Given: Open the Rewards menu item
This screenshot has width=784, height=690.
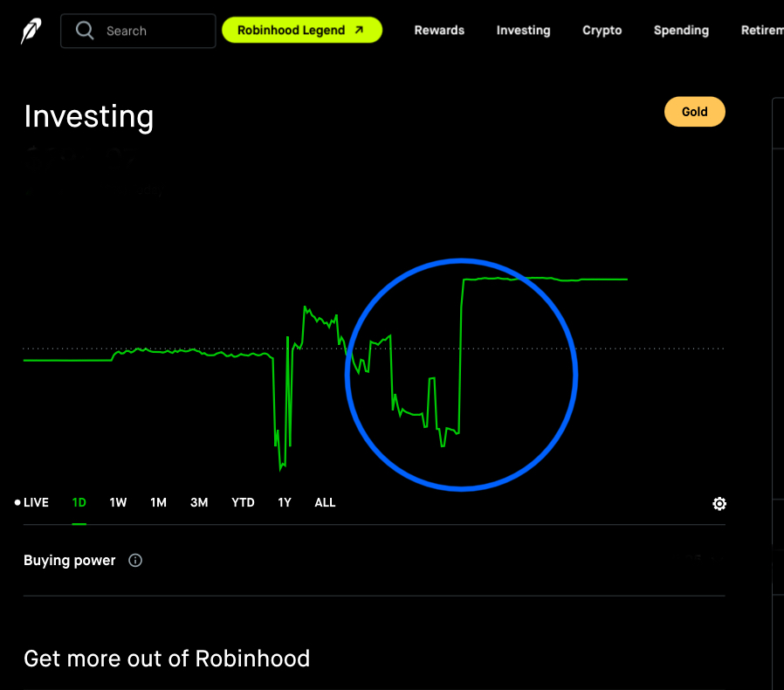Looking at the screenshot, I should [x=439, y=31].
